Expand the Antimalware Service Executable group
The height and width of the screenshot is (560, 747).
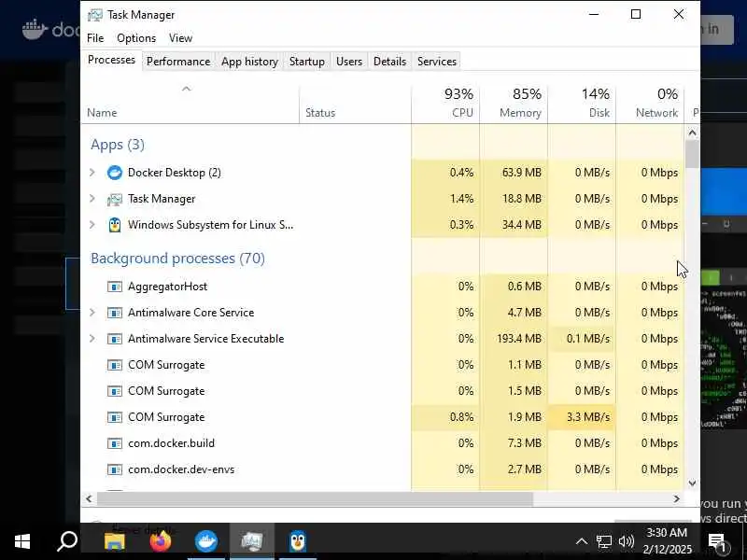pyautogui.click(x=92, y=339)
